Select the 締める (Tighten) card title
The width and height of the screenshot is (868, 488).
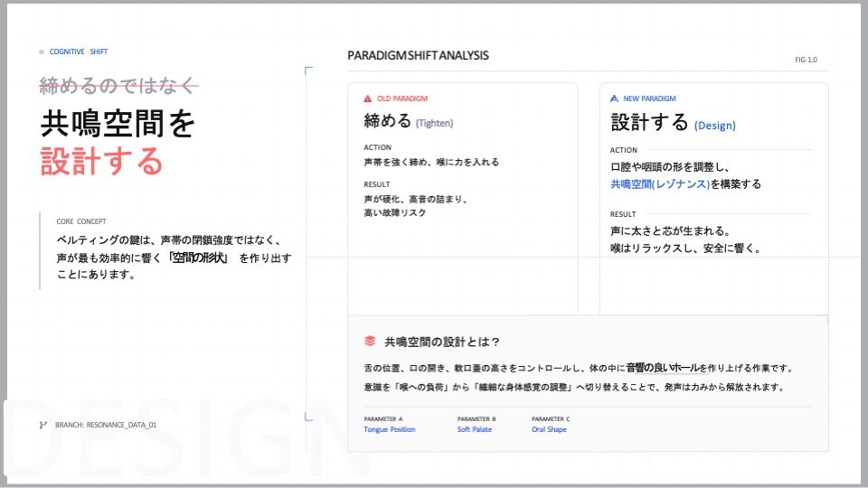point(408,121)
